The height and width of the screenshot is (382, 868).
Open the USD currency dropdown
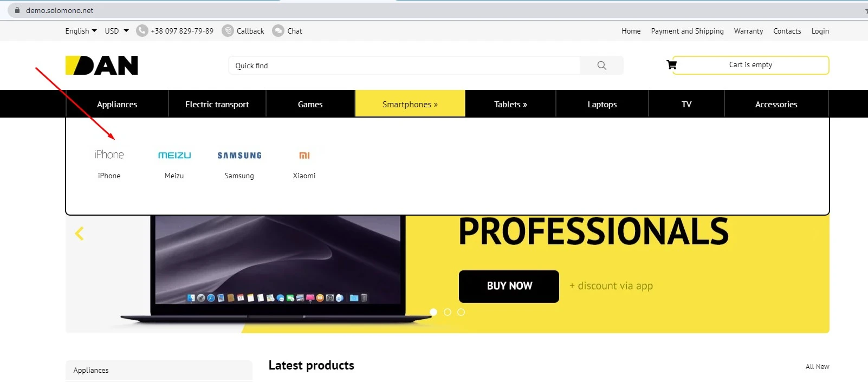tap(116, 31)
